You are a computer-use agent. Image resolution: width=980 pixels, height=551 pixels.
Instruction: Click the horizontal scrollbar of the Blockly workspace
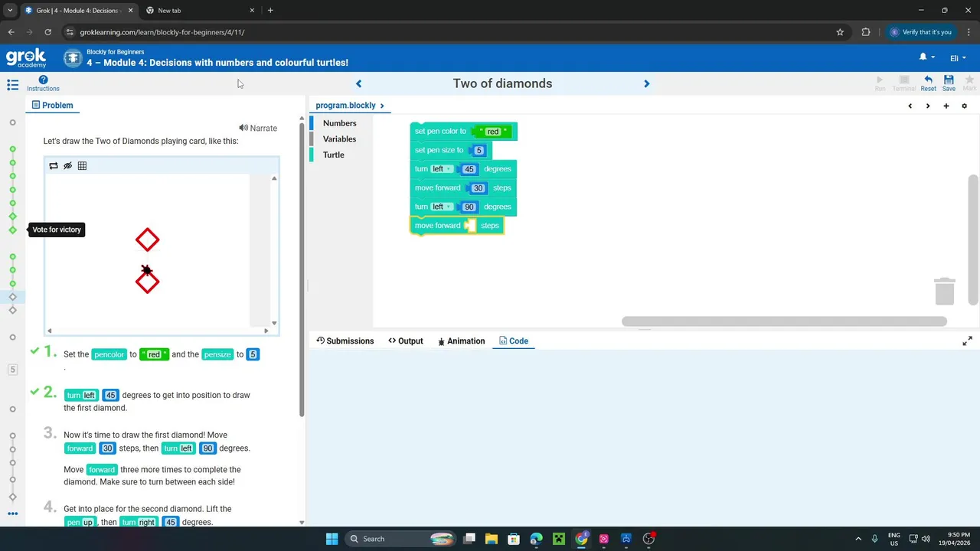[784, 321]
